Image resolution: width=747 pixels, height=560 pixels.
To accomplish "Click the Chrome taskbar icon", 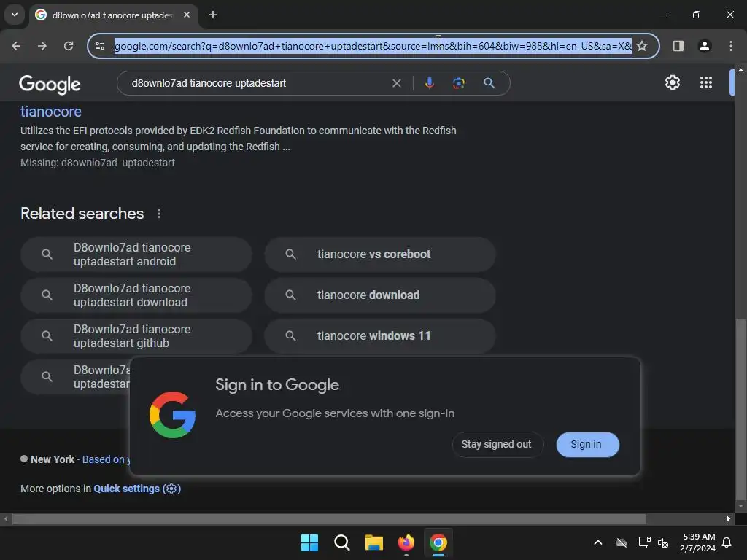I will [438, 542].
